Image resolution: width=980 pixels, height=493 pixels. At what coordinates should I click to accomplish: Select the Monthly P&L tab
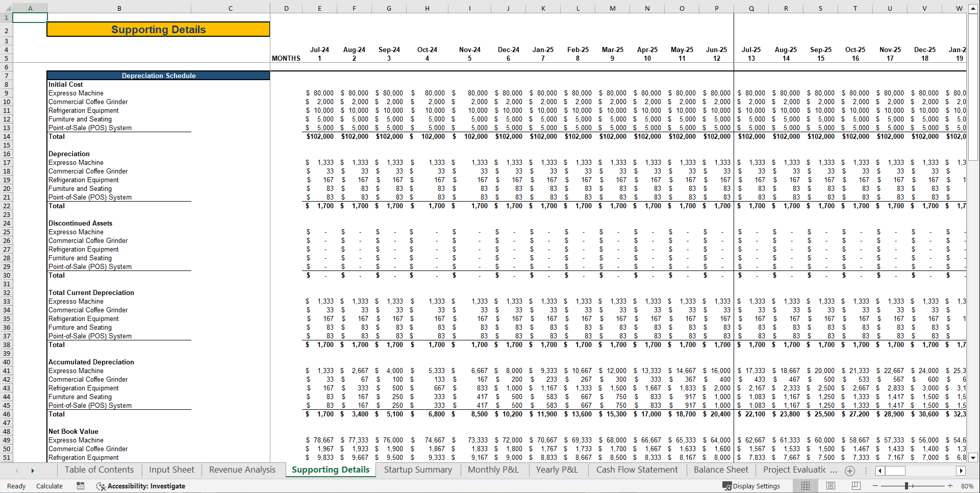coord(493,470)
